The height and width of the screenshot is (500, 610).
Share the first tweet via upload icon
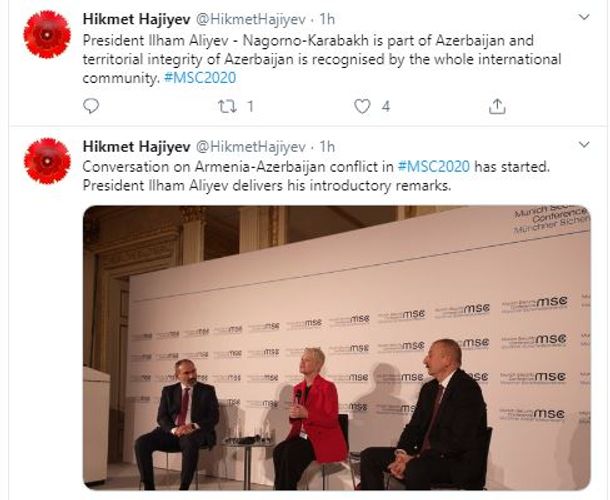pyautogui.click(x=497, y=106)
